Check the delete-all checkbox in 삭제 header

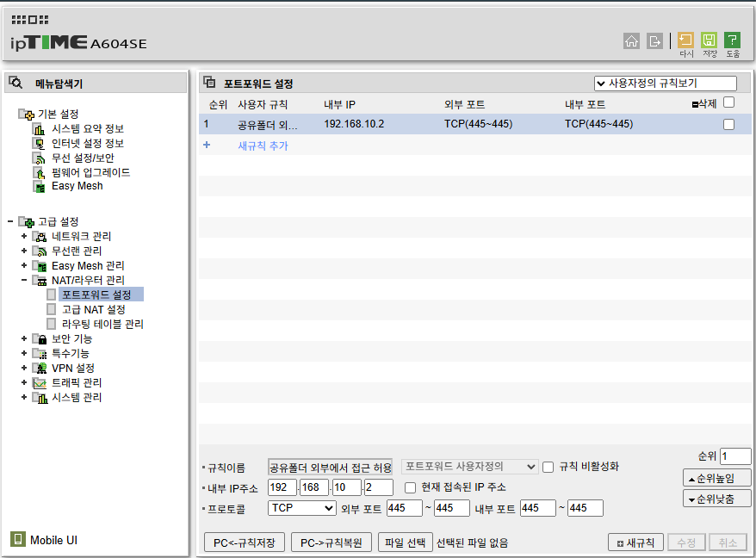(729, 102)
